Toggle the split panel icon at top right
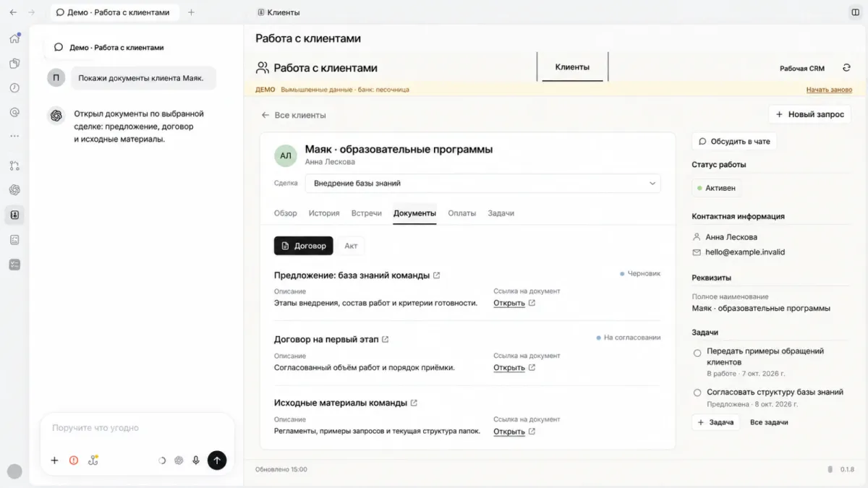 [x=856, y=12]
